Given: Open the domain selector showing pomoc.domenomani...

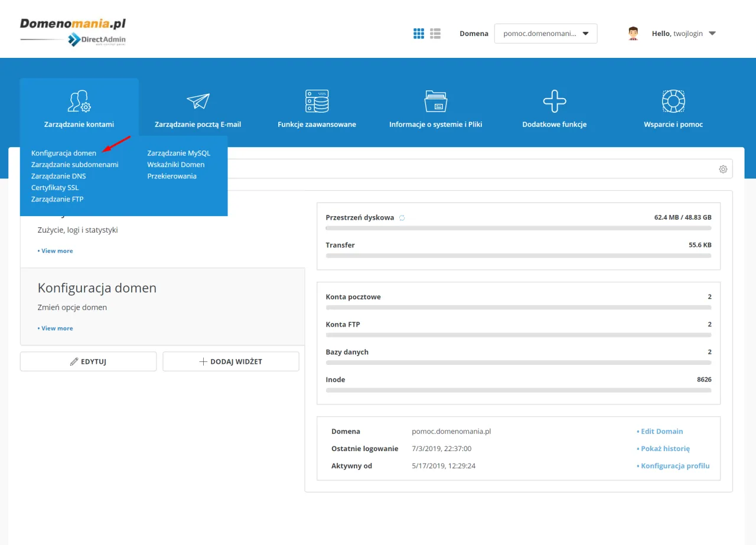Looking at the screenshot, I should [x=537, y=34].
